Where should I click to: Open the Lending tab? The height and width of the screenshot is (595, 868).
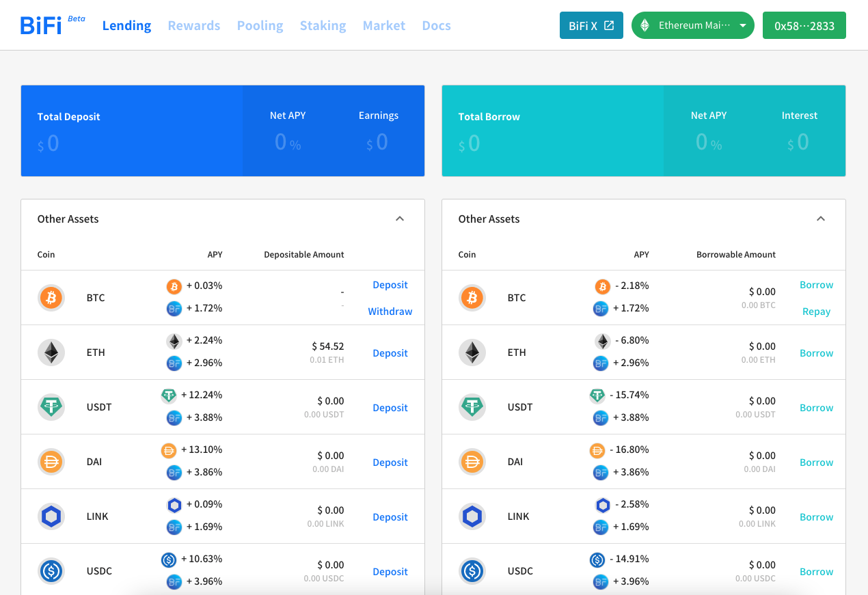click(126, 25)
